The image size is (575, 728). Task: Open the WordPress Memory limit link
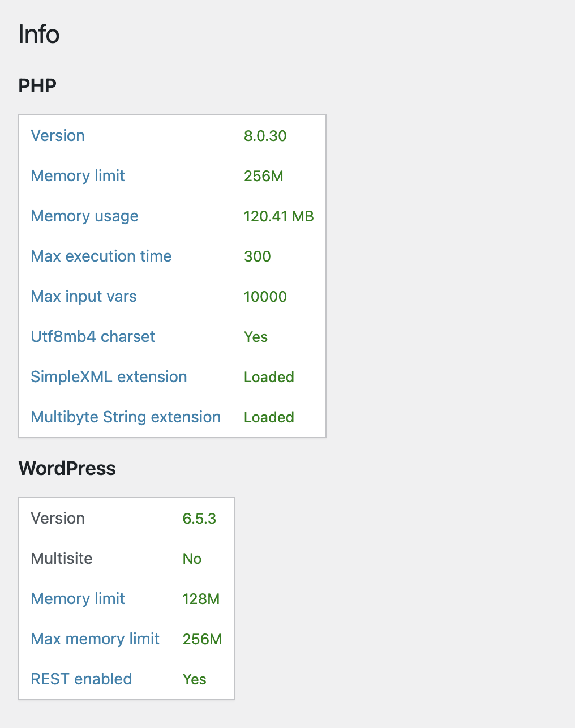(x=78, y=599)
